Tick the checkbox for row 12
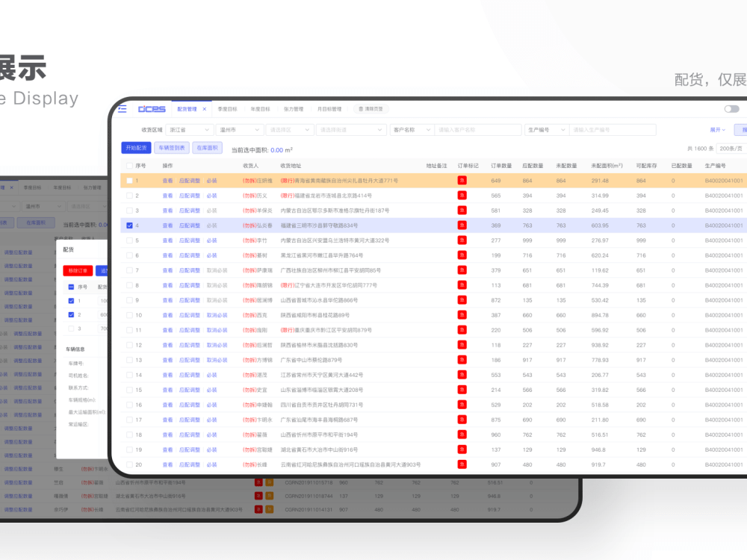The image size is (747, 560). (129, 345)
